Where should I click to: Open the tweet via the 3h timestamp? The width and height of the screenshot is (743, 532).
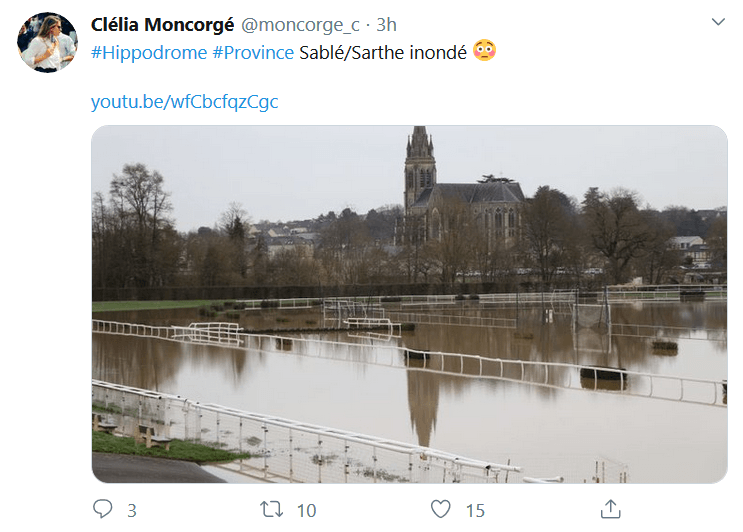tap(387, 24)
